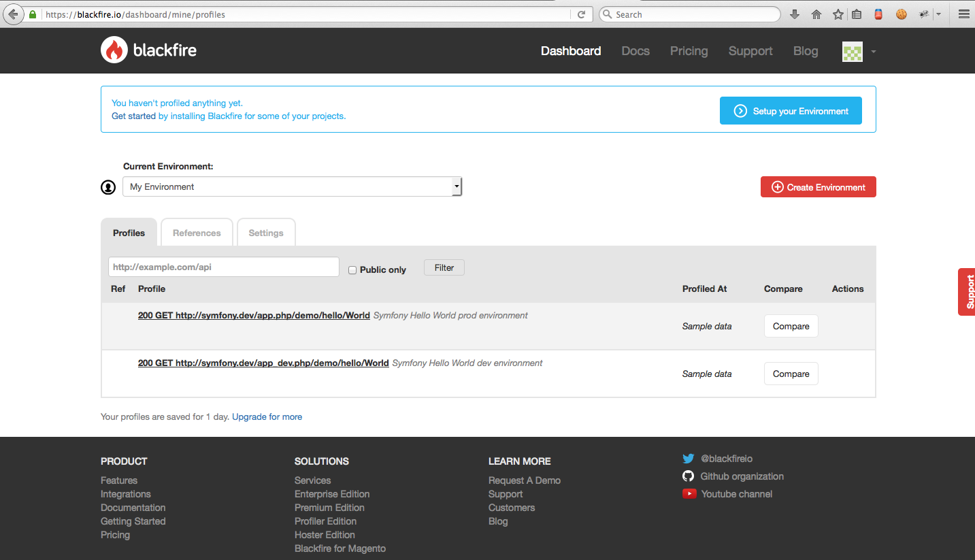Go back with the browser back arrow
975x560 pixels.
(12, 14)
